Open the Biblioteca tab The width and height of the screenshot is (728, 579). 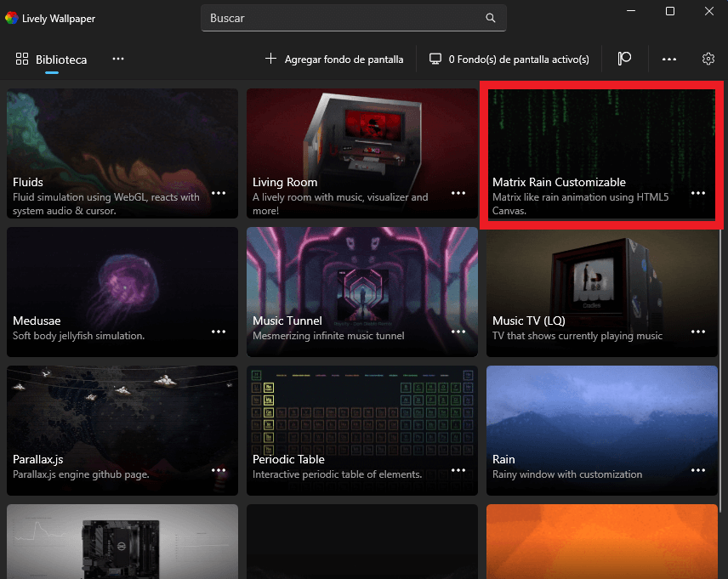(x=52, y=60)
